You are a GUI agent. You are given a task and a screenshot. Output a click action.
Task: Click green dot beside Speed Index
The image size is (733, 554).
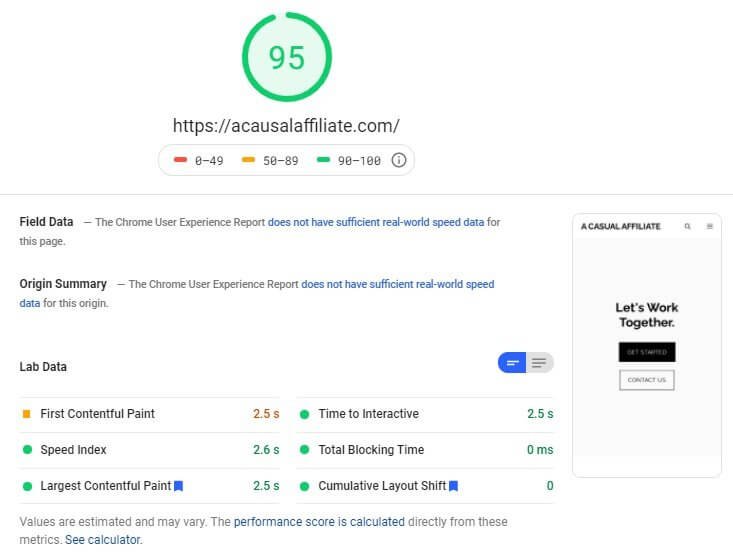(27, 450)
